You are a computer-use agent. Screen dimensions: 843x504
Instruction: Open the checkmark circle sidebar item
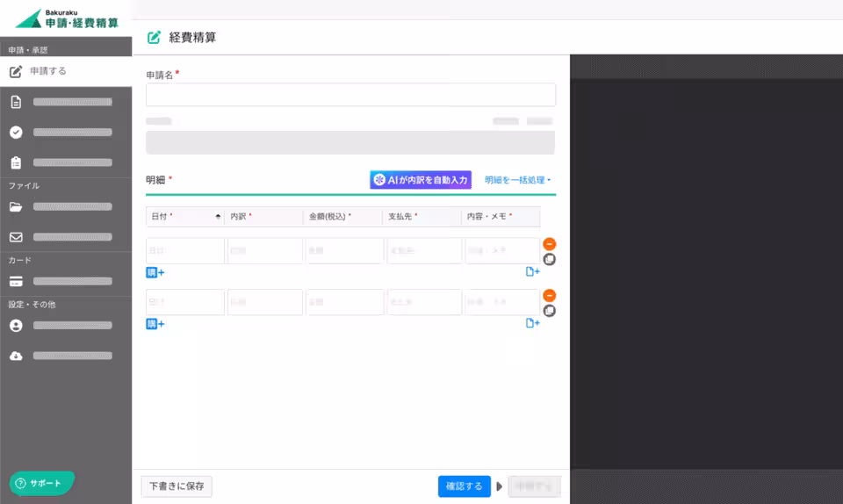point(16,133)
